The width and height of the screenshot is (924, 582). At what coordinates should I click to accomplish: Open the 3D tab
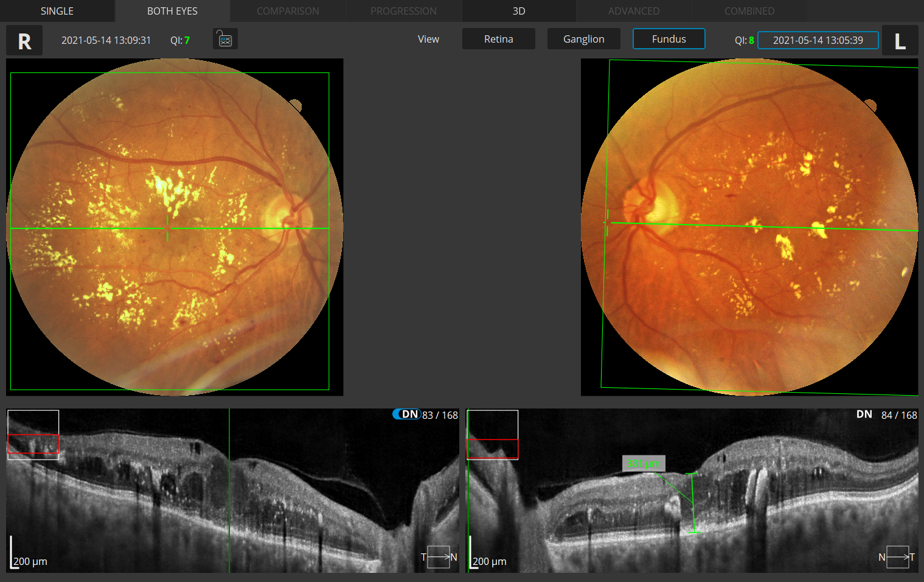tap(519, 10)
